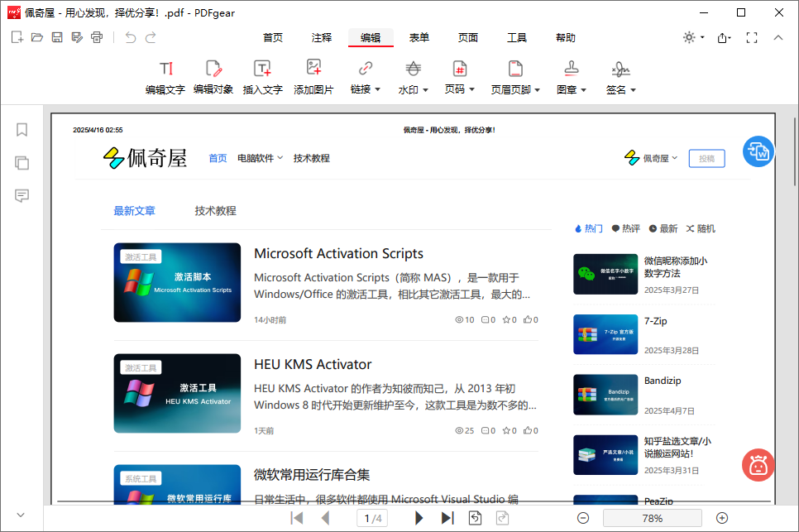Click the 激活脚本 article thumbnail

[x=177, y=282]
